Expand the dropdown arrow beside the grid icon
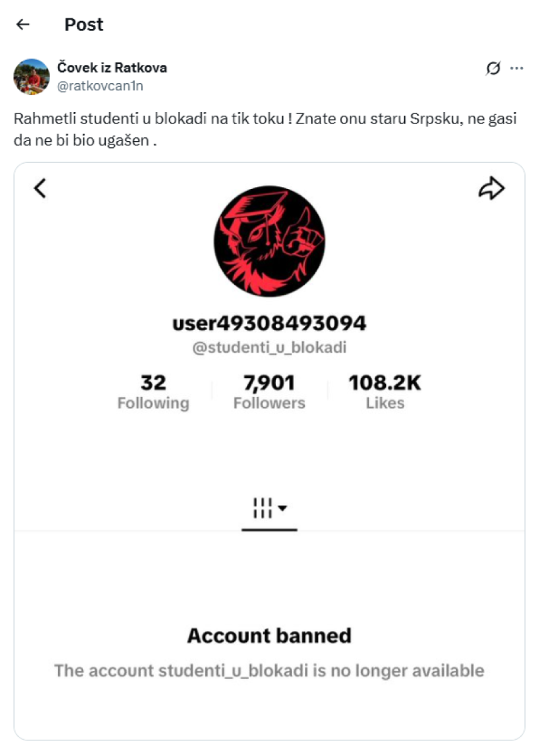The image size is (539, 756). (x=283, y=508)
